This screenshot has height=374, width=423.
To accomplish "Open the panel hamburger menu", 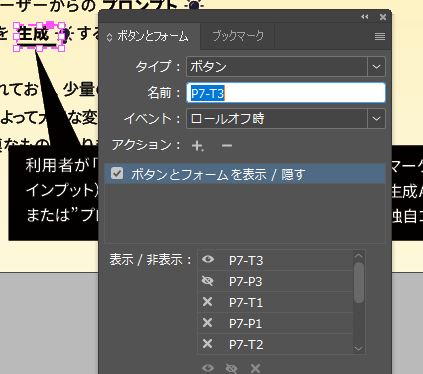I will coord(380,36).
